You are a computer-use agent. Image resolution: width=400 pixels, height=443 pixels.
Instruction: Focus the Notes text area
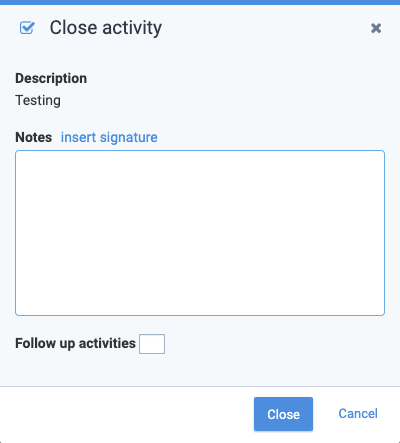click(200, 233)
